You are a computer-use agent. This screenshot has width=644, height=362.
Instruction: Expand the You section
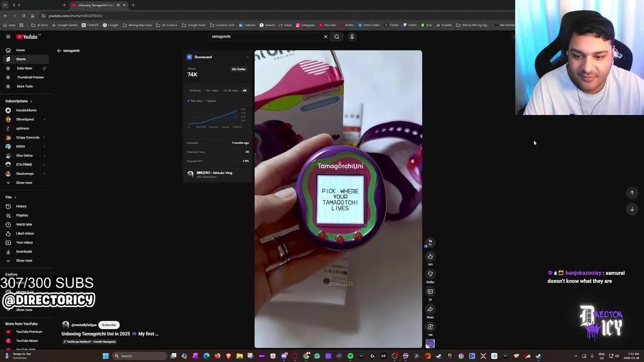pyautogui.click(x=11, y=197)
